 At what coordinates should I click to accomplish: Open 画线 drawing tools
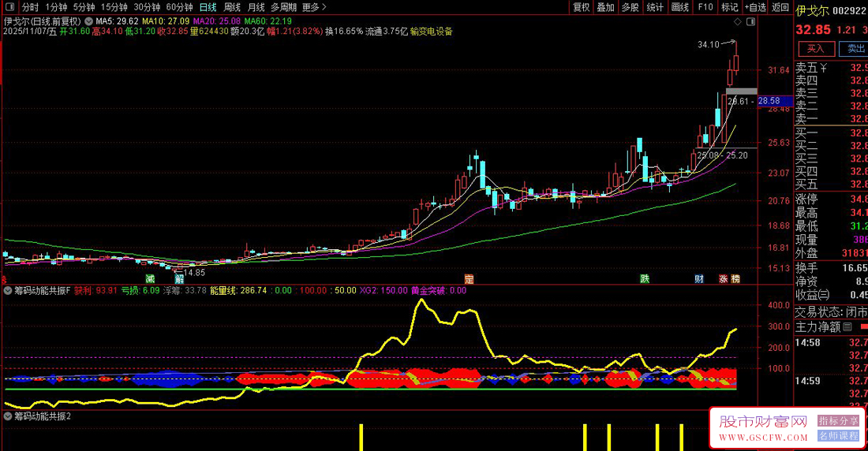[679, 7]
